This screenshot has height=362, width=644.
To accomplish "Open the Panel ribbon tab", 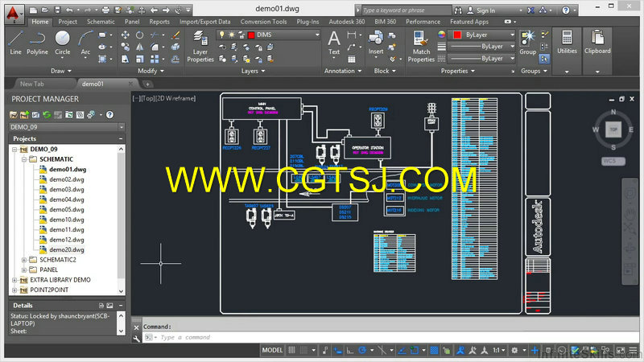I will (x=132, y=22).
